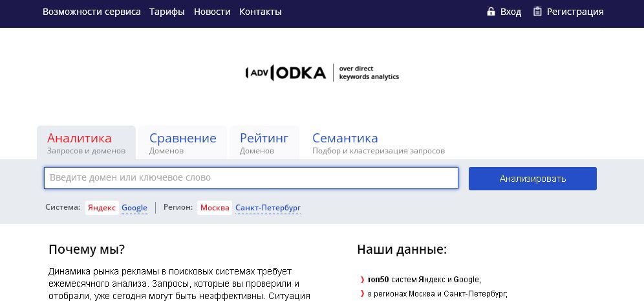
Task: Click the 'over direct keywords analytics' tagline
Action: tap(369, 72)
